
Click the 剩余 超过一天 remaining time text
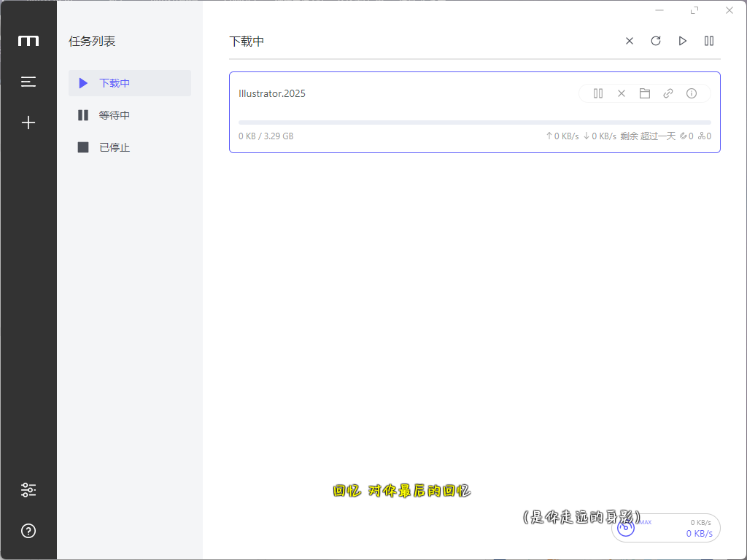coord(648,136)
